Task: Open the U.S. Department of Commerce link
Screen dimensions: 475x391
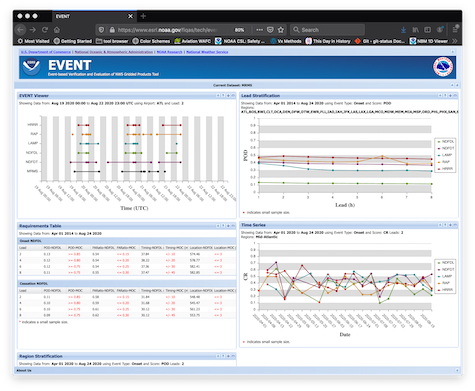Action: click(46, 52)
